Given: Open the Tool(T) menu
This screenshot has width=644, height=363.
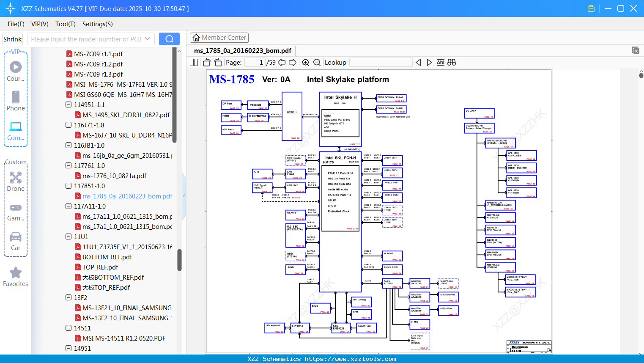Looking at the screenshot, I should 66,24.
